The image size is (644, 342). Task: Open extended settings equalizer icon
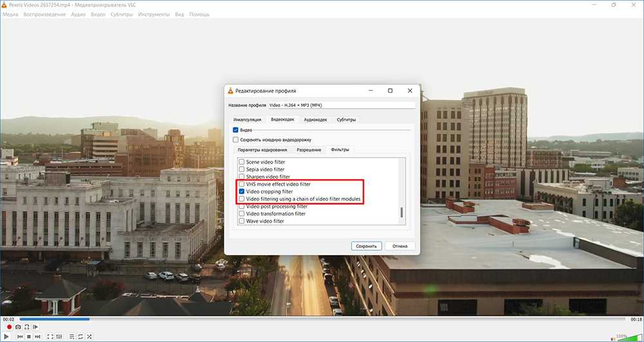[x=59, y=336]
